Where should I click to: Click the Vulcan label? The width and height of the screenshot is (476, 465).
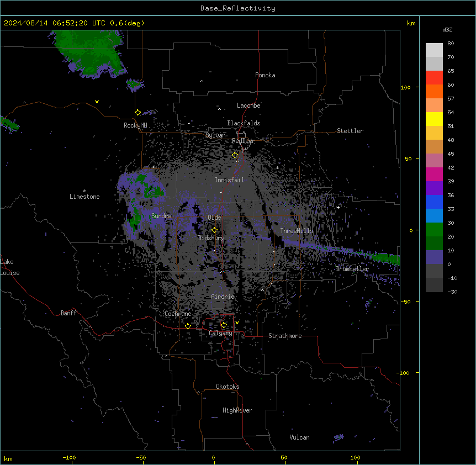[x=300, y=437]
